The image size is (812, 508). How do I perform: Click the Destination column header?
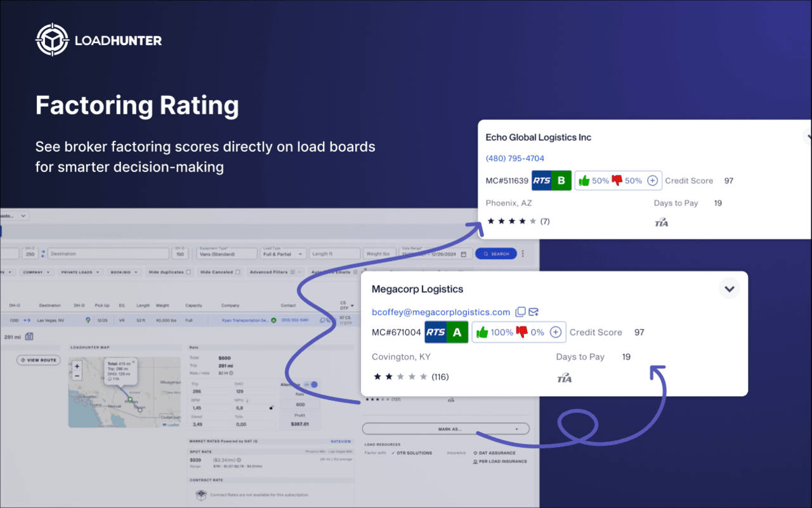pyautogui.click(x=50, y=305)
